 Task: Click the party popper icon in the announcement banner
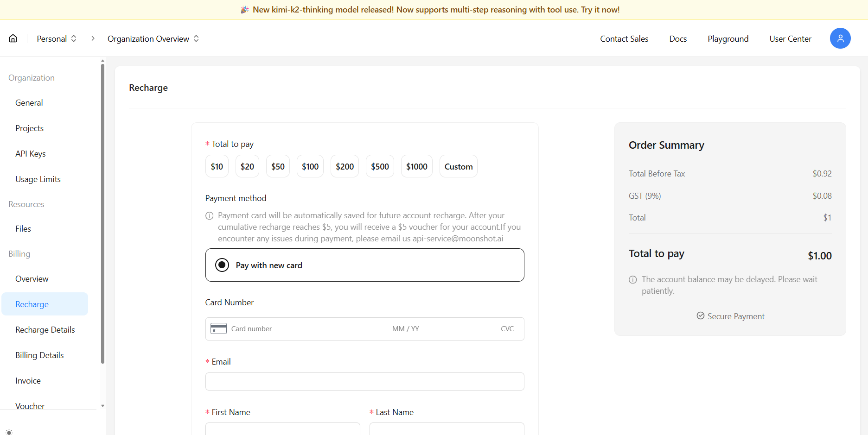pos(245,9)
